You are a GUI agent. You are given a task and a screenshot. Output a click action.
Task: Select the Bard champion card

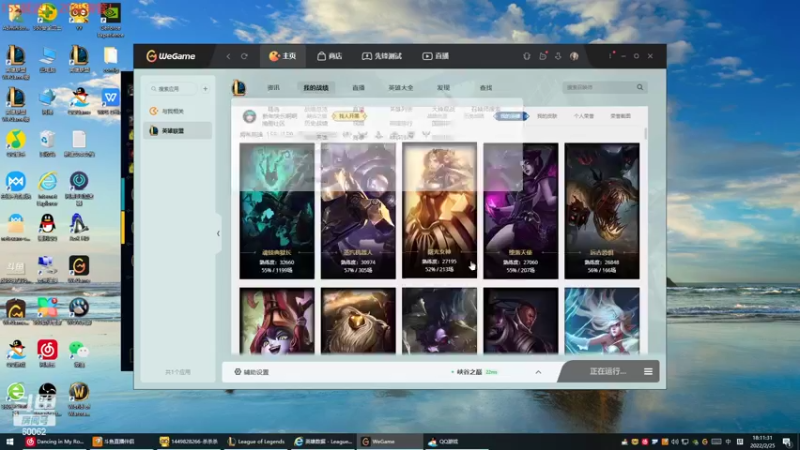tap(358, 321)
